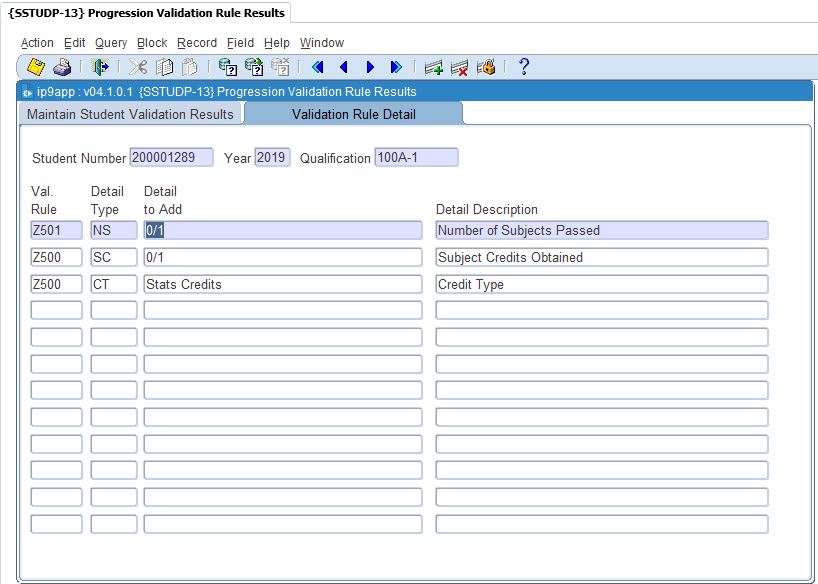
Task: Click the Execute Query icon
Action: point(254,67)
